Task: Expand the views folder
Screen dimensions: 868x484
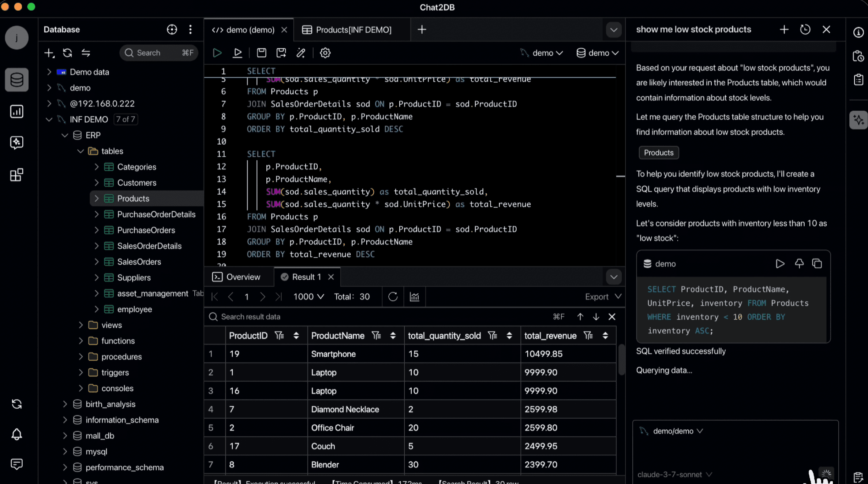Action: coord(81,325)
